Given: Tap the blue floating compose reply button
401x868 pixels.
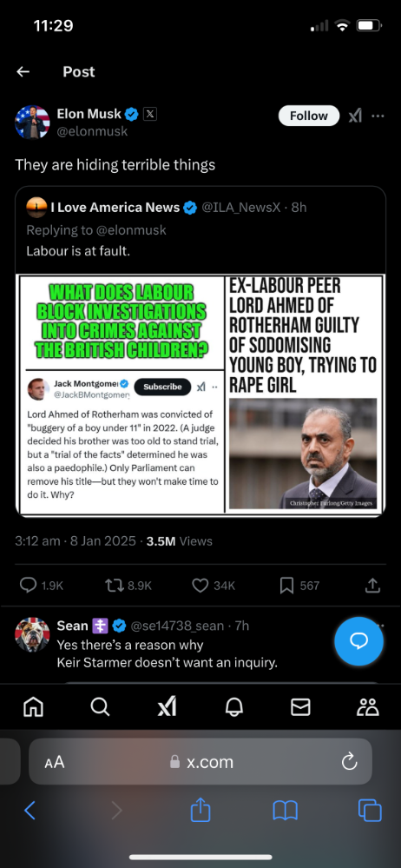Looking at the screenshot, I should [359, 641].
